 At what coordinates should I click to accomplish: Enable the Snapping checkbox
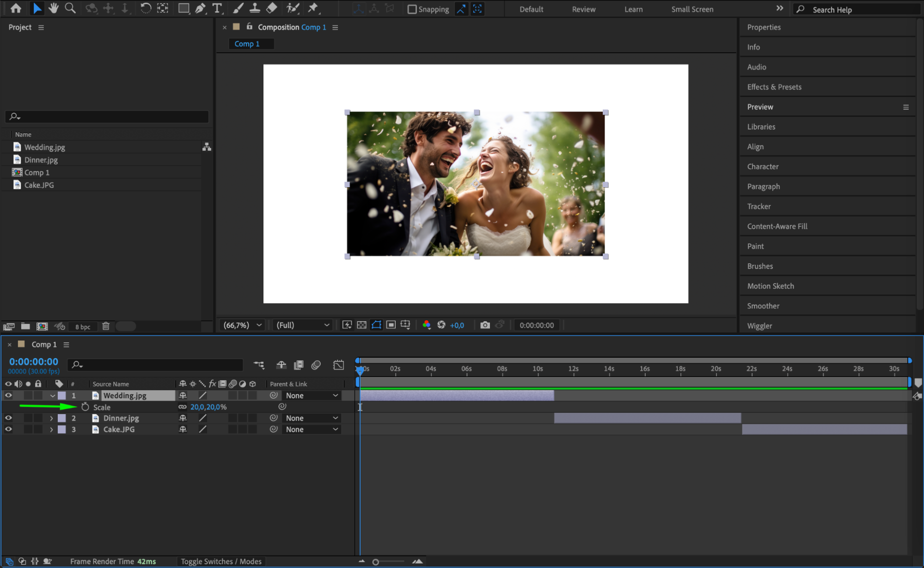[412, 9]
